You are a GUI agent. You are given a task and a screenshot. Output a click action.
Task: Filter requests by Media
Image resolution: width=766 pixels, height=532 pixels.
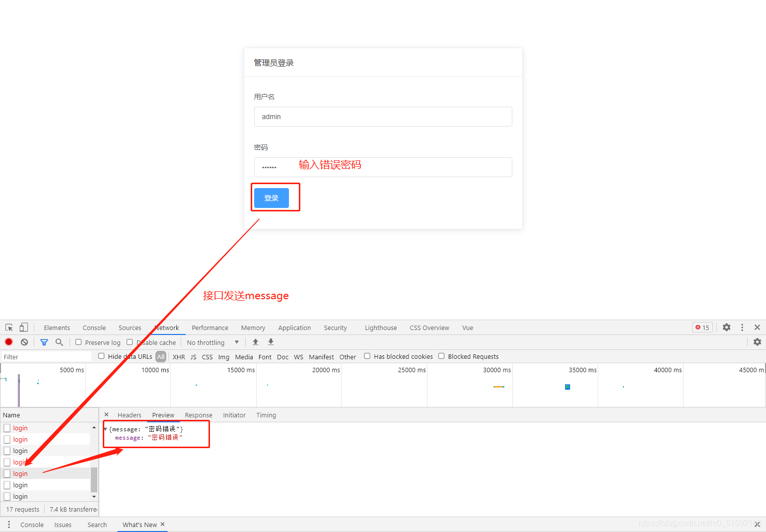244,357
